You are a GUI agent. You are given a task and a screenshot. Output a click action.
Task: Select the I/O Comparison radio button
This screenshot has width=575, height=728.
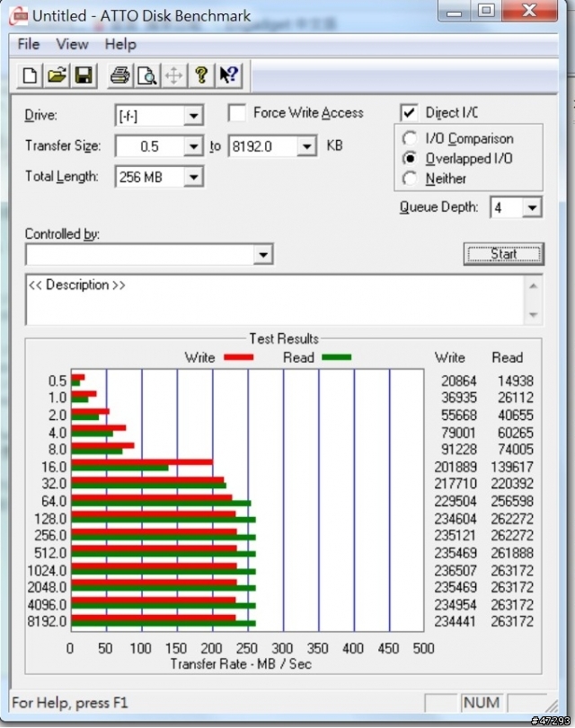[410, 138]
